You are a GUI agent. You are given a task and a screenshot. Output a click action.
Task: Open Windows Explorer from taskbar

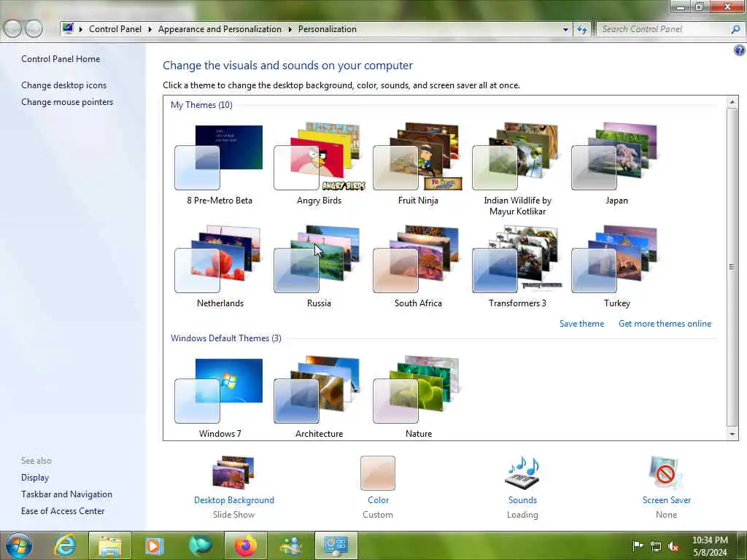[110, 545]
